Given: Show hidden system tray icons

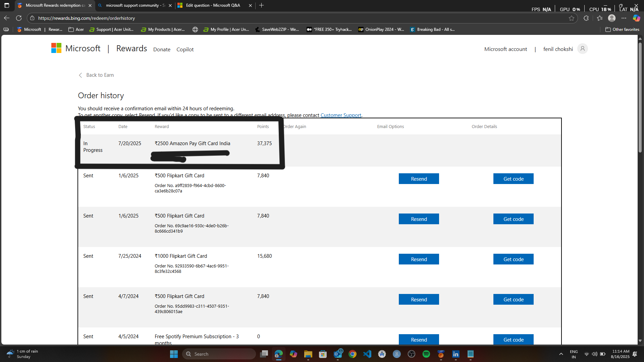Looking at the screenshot, I should (x=561, y=354).
